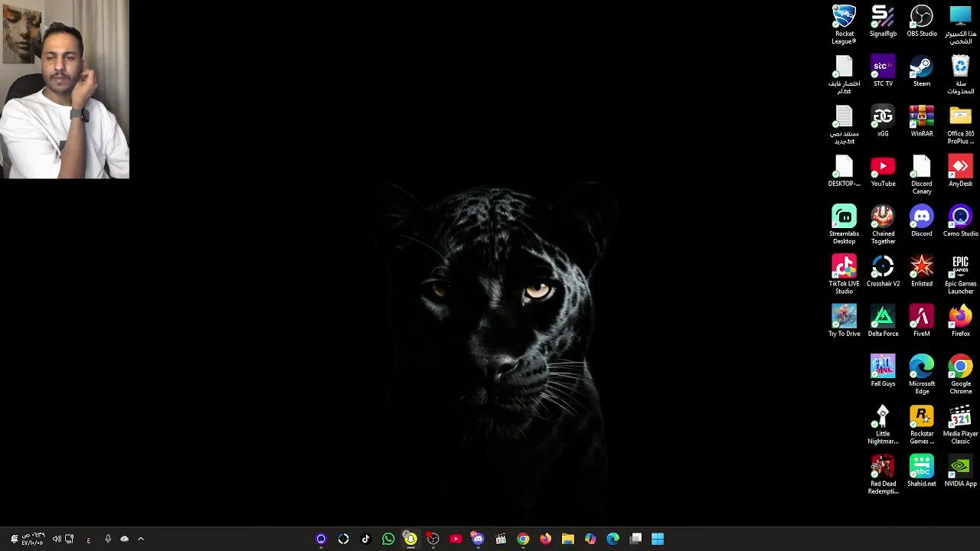This screenshot has width=980, height=551.
Task: Open File Explorer from the taskbar
Action: tap(568, 539)
